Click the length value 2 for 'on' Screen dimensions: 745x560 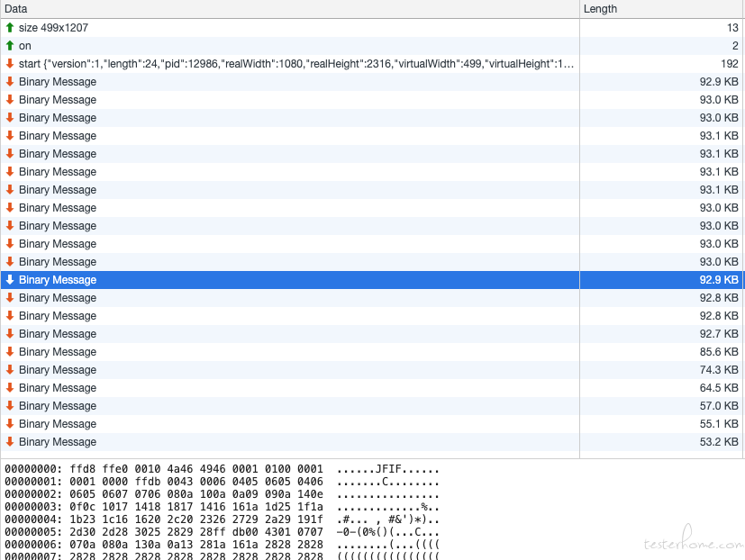tap(735, 46)
